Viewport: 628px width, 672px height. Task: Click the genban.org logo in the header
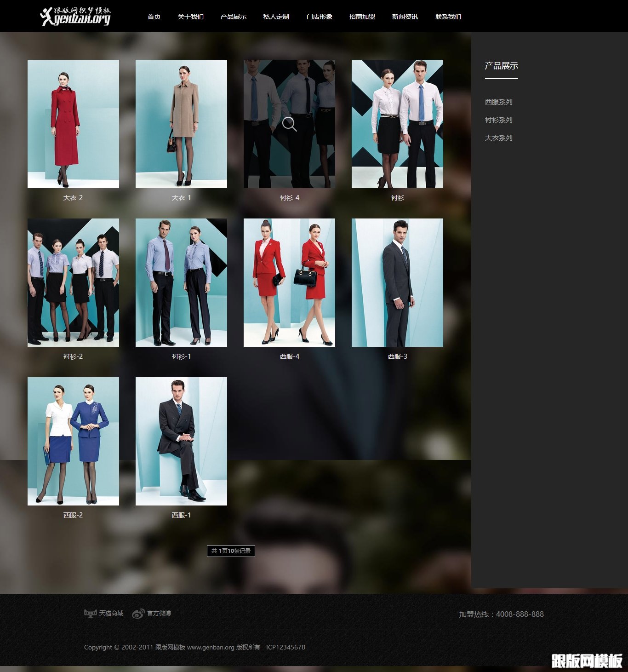click(x=76, y=17)
